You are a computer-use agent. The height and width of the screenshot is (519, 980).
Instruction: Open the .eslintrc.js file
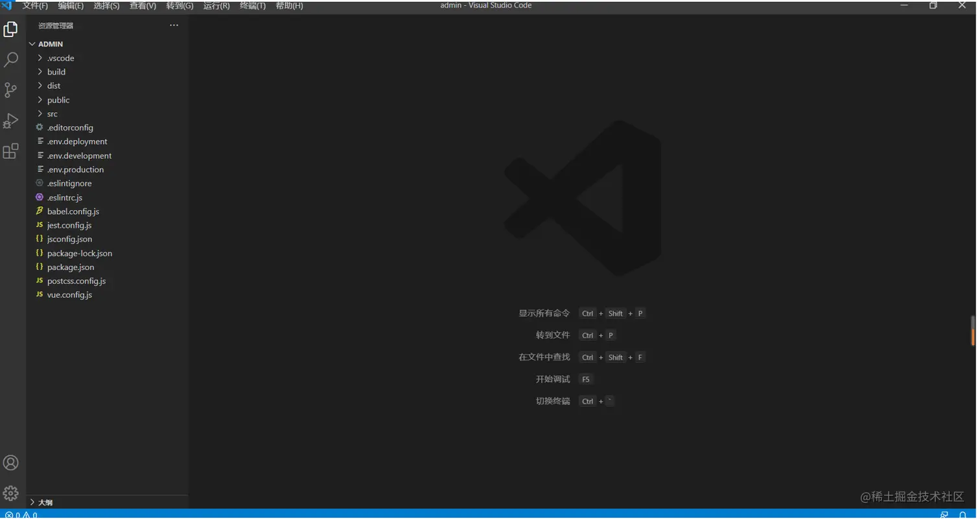tap(107, 197)
